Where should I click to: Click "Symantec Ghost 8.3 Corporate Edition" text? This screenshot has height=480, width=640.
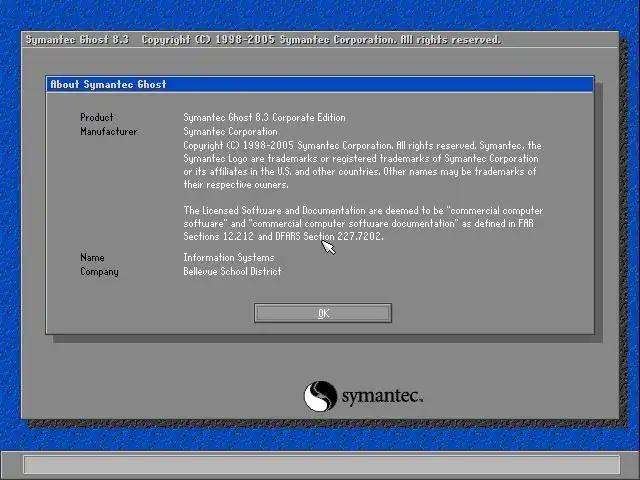[264, 118]
